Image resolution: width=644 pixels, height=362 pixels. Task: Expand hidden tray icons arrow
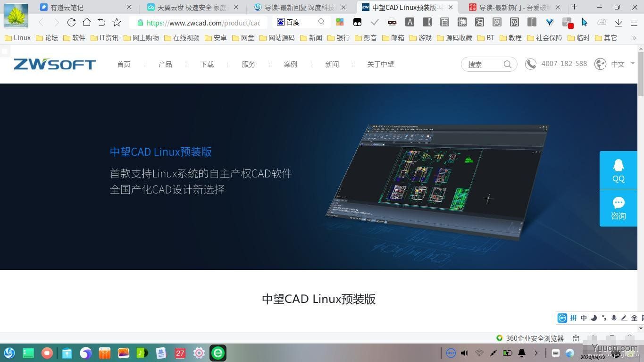(536, 353)
